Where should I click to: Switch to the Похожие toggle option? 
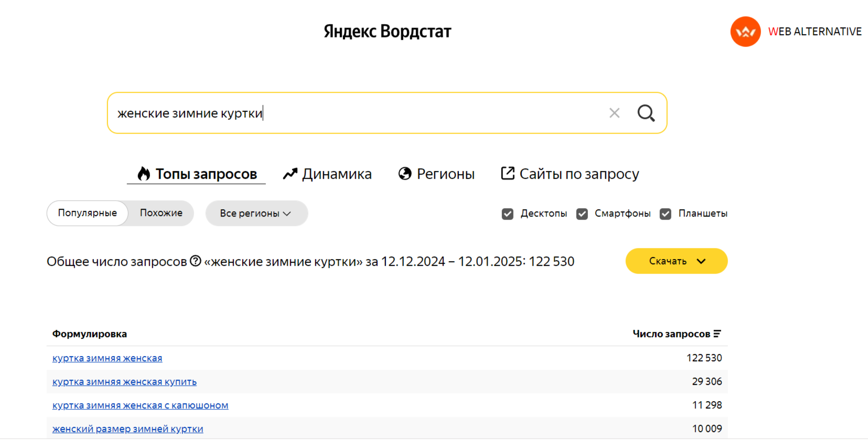pyautogui.click(x=161, y=213)
